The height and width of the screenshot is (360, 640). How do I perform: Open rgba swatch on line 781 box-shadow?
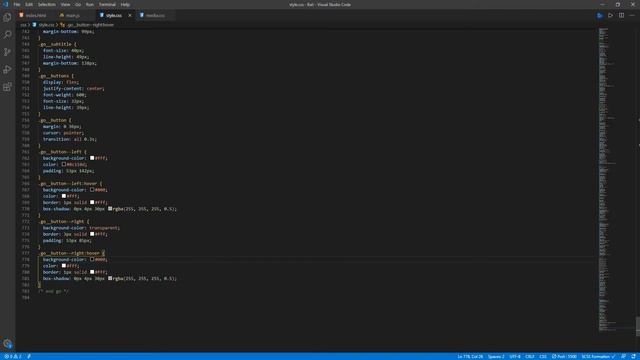pos(110,278)
